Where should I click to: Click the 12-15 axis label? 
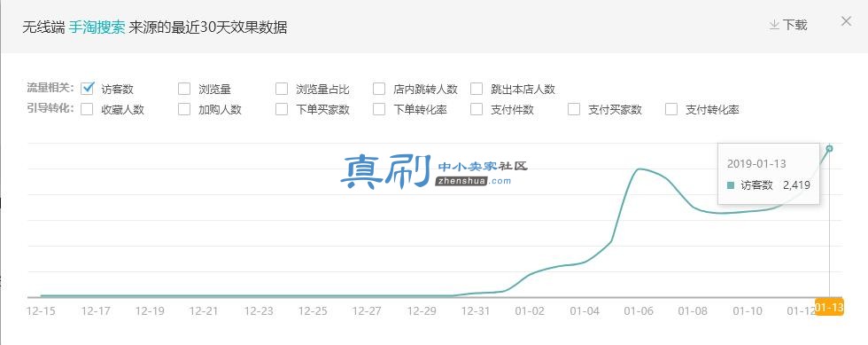click(41, 311)
